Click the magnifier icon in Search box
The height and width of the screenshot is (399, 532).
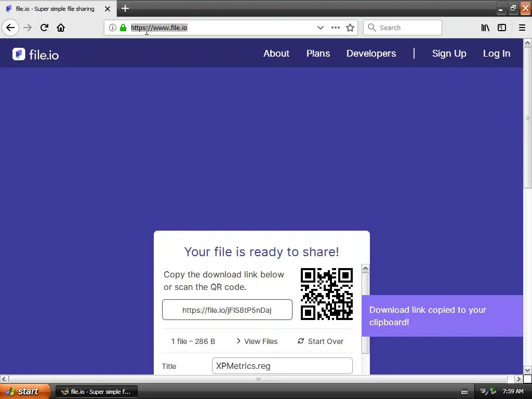pyautogui.click(x=372, y=28)
